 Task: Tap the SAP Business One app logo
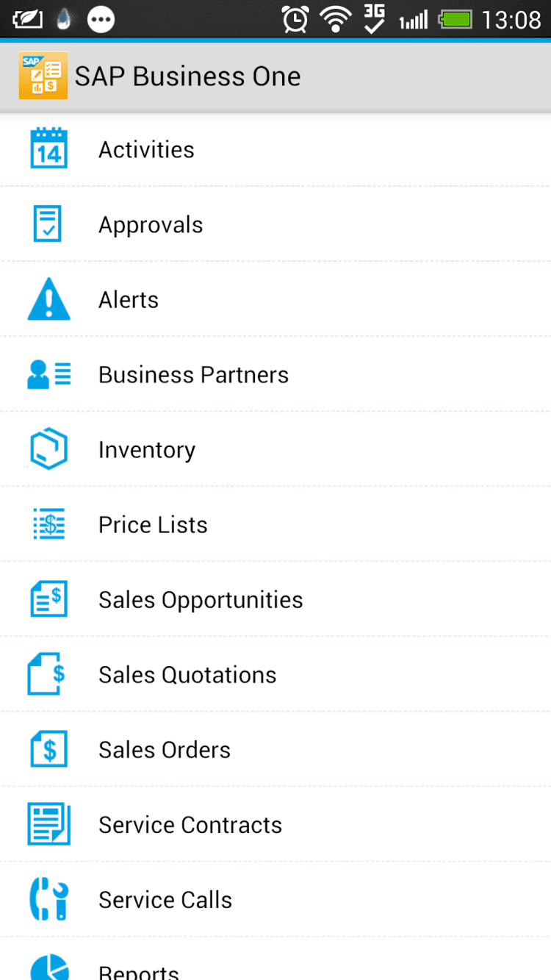[x=43, y=76]
